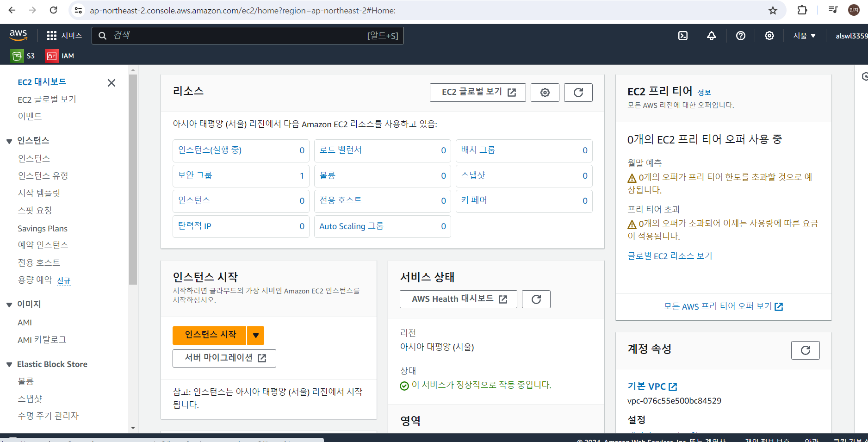
Task: Open browser media control icon
Action: point(833,10)
